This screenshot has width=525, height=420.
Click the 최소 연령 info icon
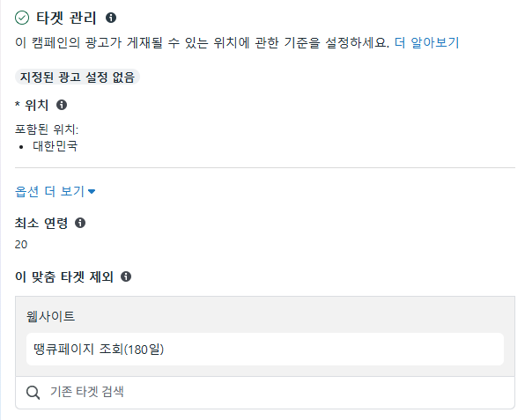coord(80,223)
